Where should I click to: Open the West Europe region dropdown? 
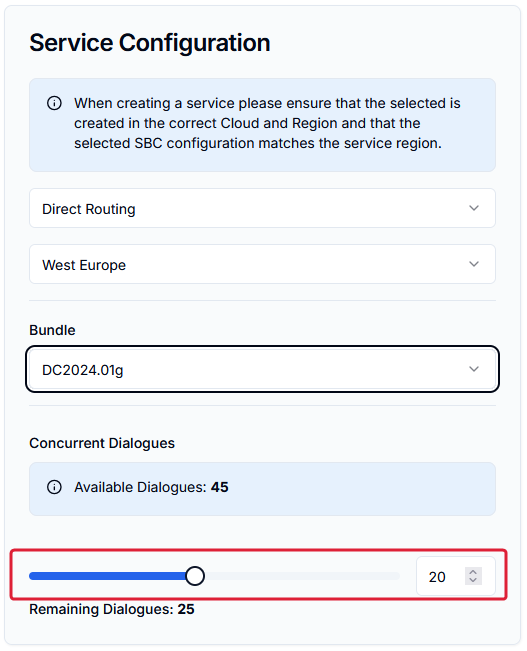pyautogui.click(x=262, y=264)
